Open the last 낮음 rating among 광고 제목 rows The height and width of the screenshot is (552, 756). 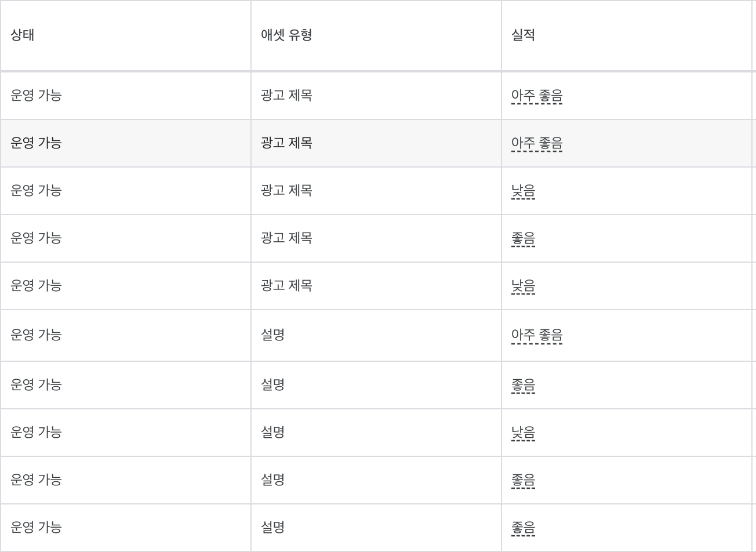[x=523, y=286]
